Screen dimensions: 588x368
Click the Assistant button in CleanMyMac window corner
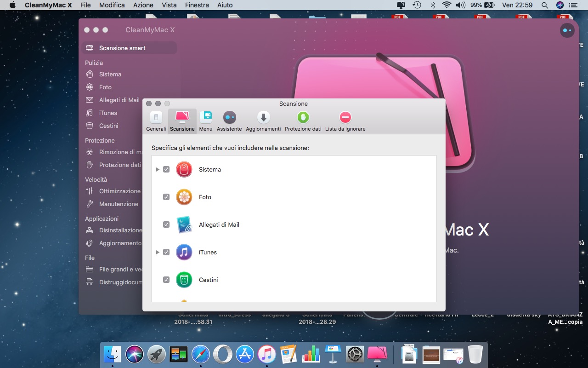[567, 30]
